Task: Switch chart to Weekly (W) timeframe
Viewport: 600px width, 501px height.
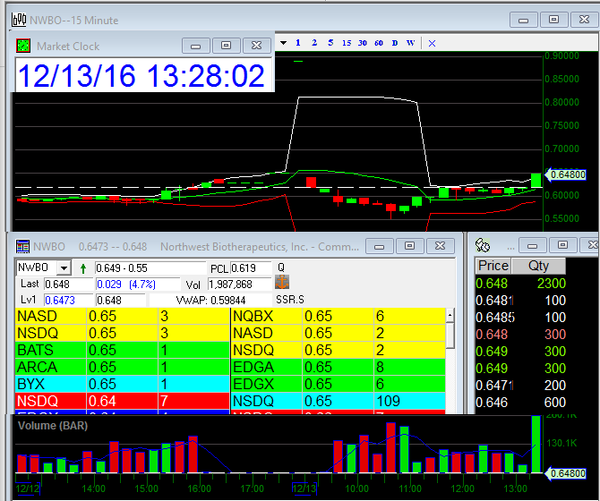Action: click(x=411, y=43)
